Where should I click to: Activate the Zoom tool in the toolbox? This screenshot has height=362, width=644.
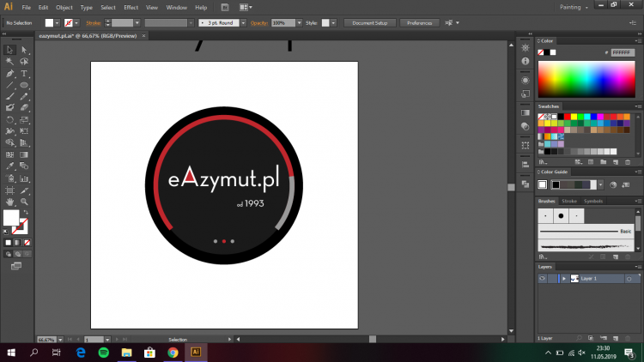(x=24, y=201)
